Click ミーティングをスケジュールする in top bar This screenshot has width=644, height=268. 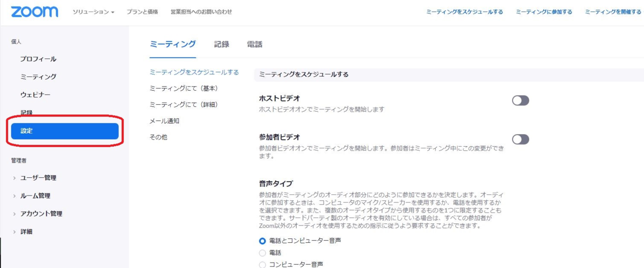(465, 12)
